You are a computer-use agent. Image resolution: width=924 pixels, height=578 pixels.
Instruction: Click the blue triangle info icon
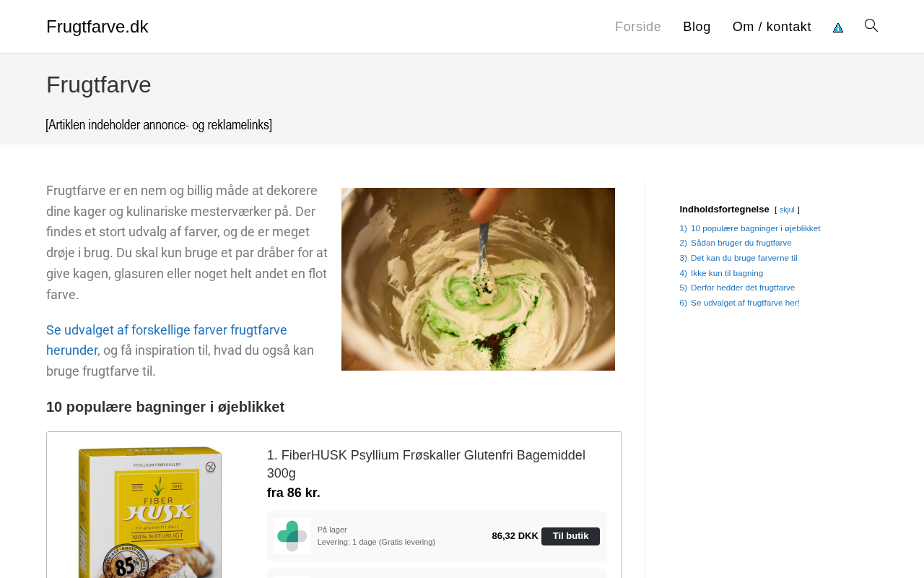click(x=838, y=27)
